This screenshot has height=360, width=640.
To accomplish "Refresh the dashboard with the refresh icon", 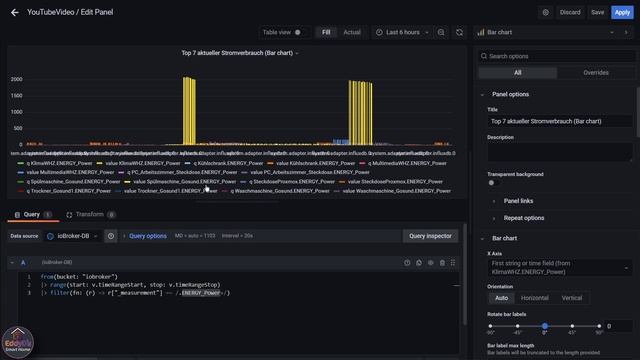I will [459, 32].
